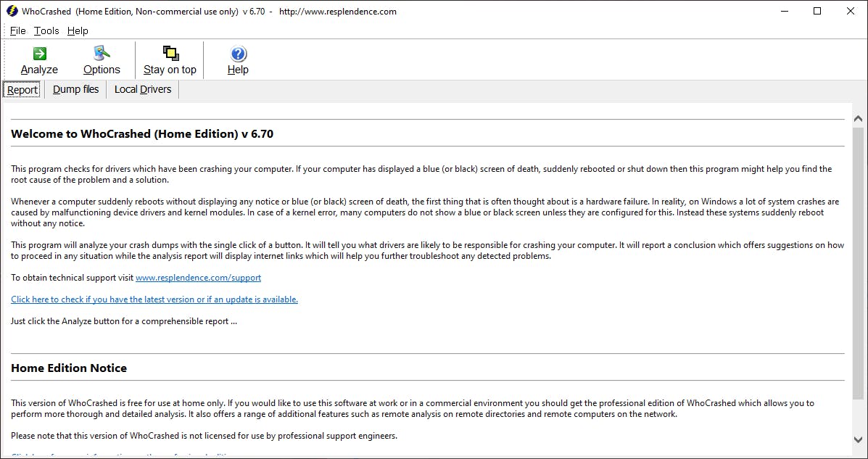Click the WhoCrashed lightning app icon
This screenshot has width=868, height=459.
[x=12, y=12]
